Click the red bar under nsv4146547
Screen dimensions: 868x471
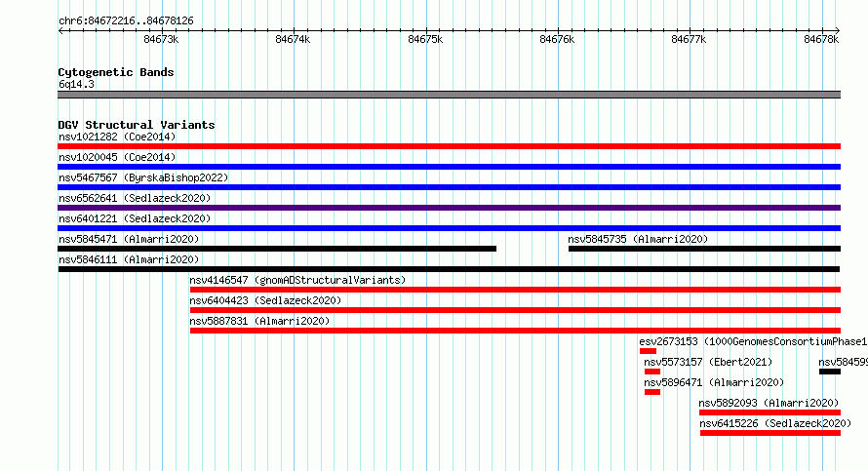click(515, 290)
